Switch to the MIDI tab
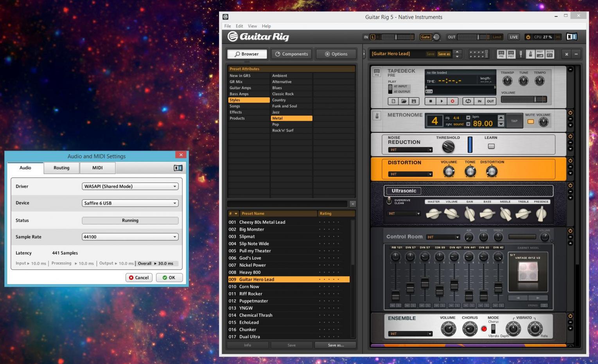598x364 pixels. (98, 168)
